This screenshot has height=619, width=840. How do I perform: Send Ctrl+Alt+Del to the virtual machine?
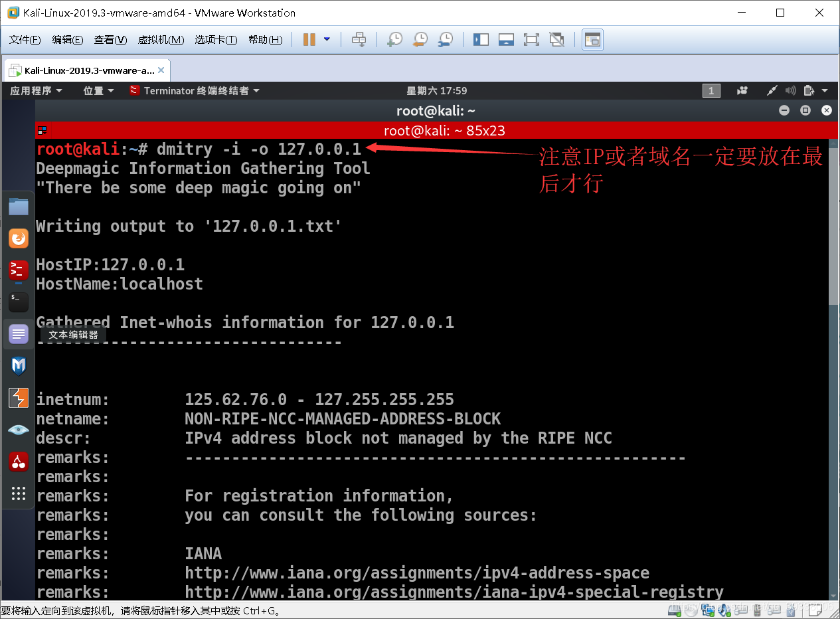click(x=359, y=40)
